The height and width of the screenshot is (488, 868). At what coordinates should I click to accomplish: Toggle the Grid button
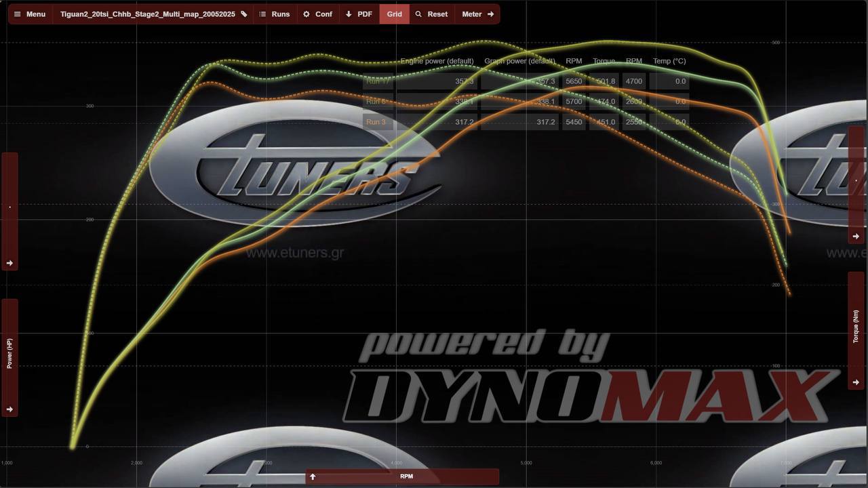click(x=395, y=14)
